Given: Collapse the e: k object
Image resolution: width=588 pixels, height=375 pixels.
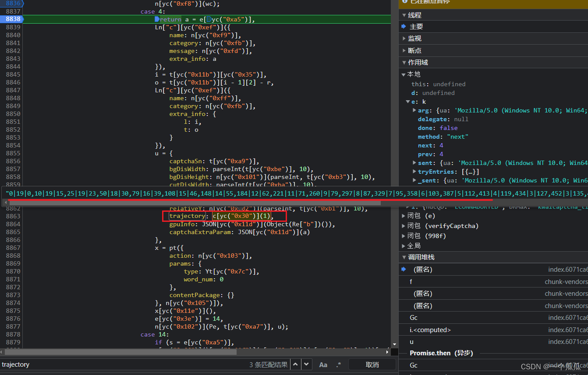Looking at the screenshot, I should click(x=407, y=102).
